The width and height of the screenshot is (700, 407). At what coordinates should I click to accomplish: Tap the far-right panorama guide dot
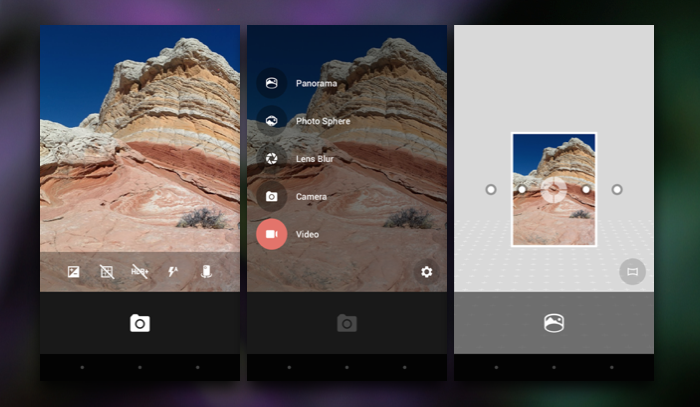coord(617,190)
